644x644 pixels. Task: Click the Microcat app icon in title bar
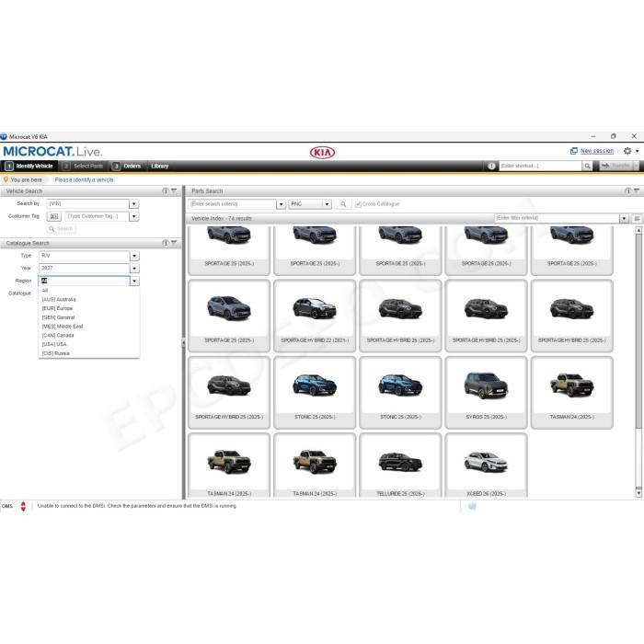[x=4, y=136]
